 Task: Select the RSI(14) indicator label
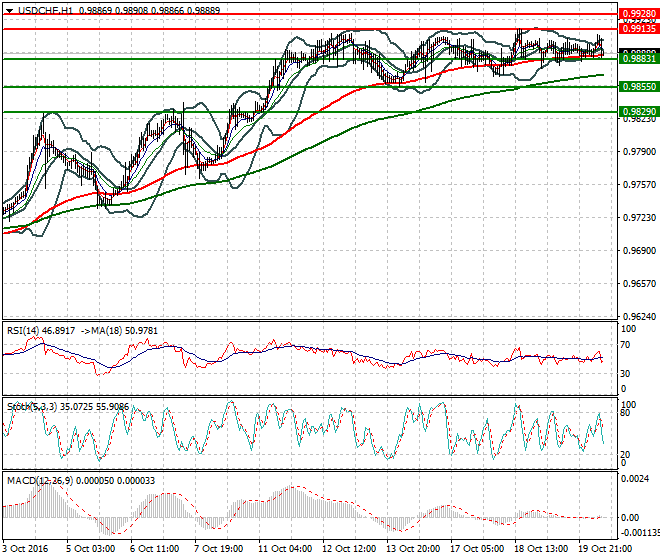[23, 331]
